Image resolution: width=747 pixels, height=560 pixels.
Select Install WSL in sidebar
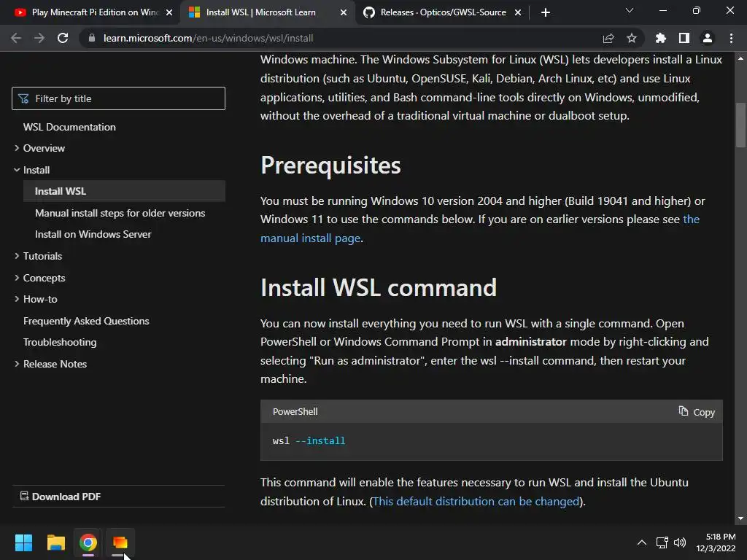coord(124,191)
